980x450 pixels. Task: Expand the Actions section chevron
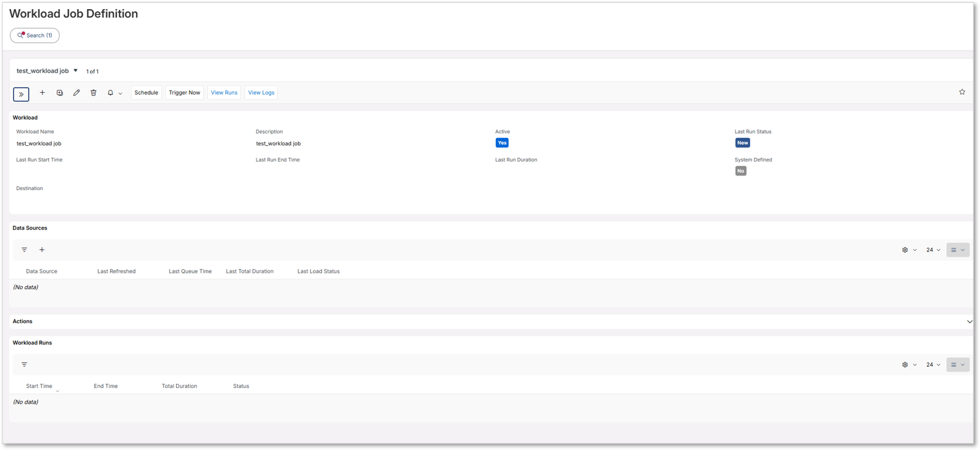pos(969,322)
